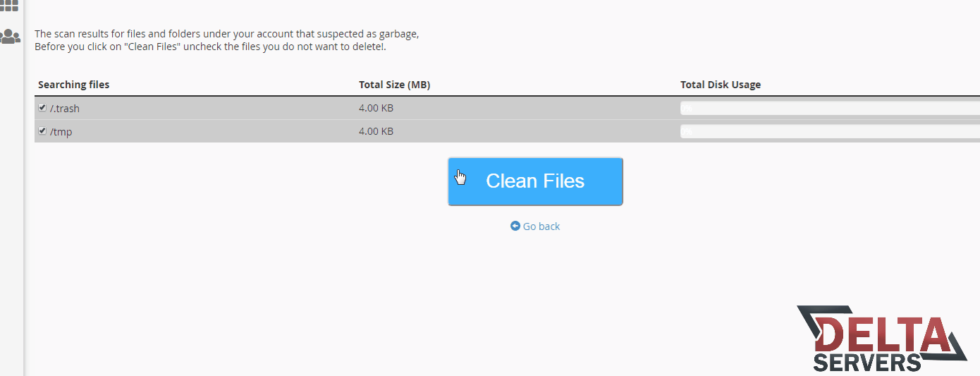
Task: Click the /tmp disk usage bar
Action: 829,131
